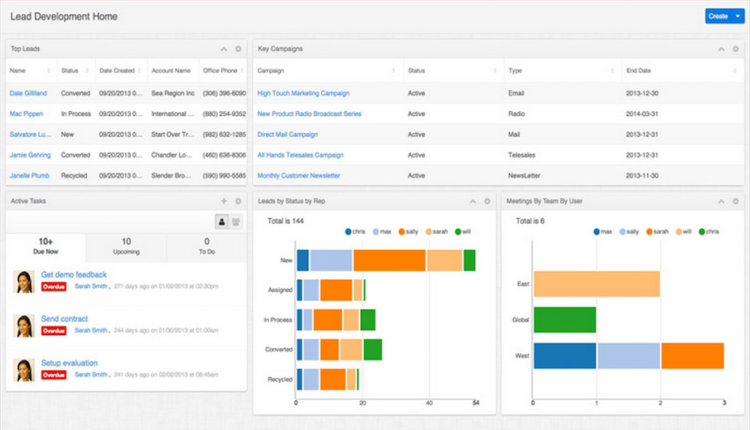750x430 pixels.
Task: Open Key Campaigns panel gear settings
Action: 737,48
